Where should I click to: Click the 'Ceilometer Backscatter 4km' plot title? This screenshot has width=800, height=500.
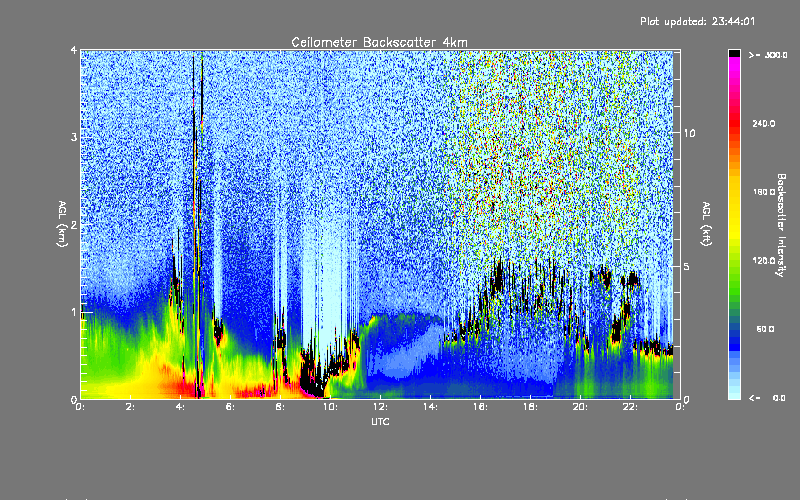(x=379, y=42)
